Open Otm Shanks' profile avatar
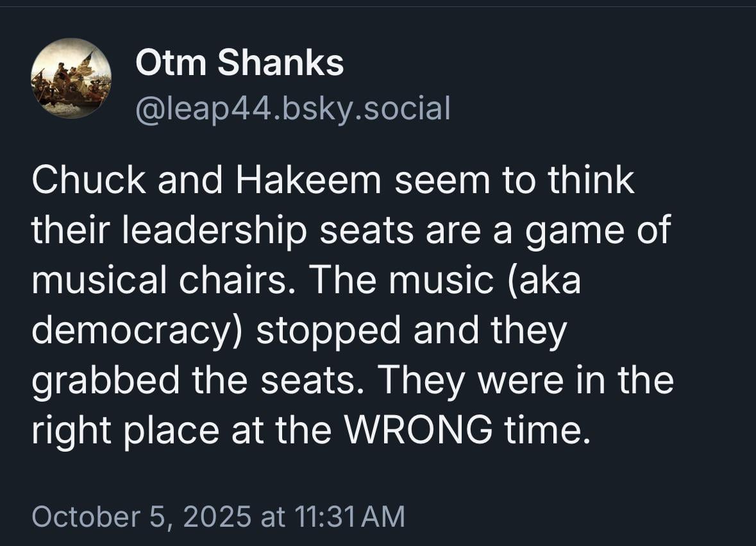756x546 pixels. coord(71,78)
